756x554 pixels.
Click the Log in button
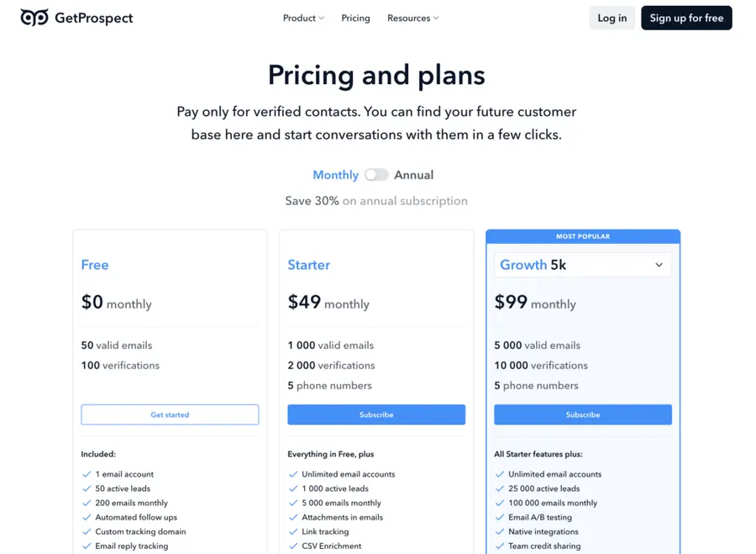click(x=612, y=18)
